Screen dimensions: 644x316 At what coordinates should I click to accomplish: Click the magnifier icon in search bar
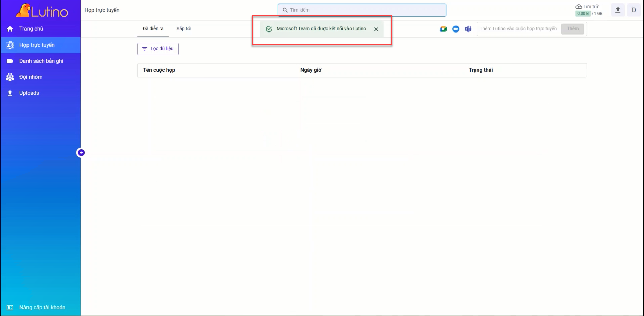(285, 10)
